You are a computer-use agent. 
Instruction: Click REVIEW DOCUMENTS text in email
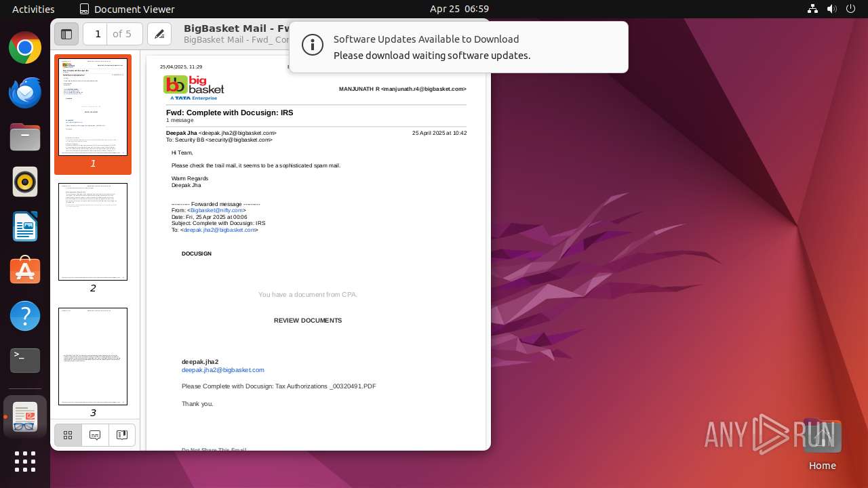tap(308, 321)
